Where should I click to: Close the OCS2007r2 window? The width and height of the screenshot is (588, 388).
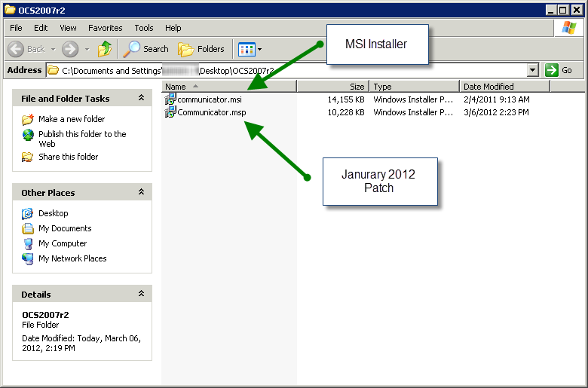(577, 10)
